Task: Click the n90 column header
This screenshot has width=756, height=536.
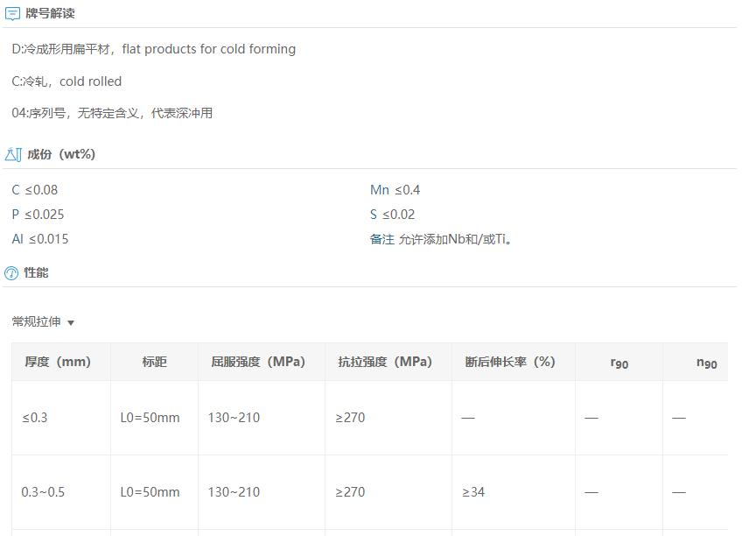Action: click(707, 363)
